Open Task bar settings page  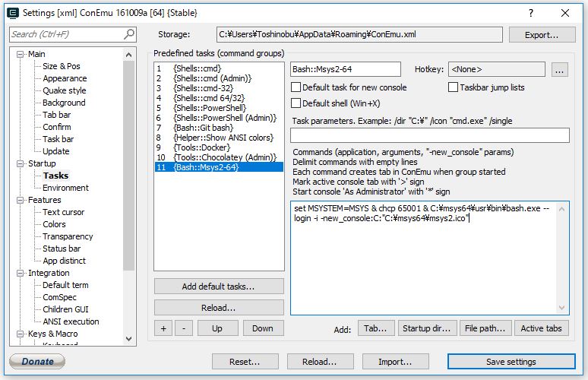point(58,139)
